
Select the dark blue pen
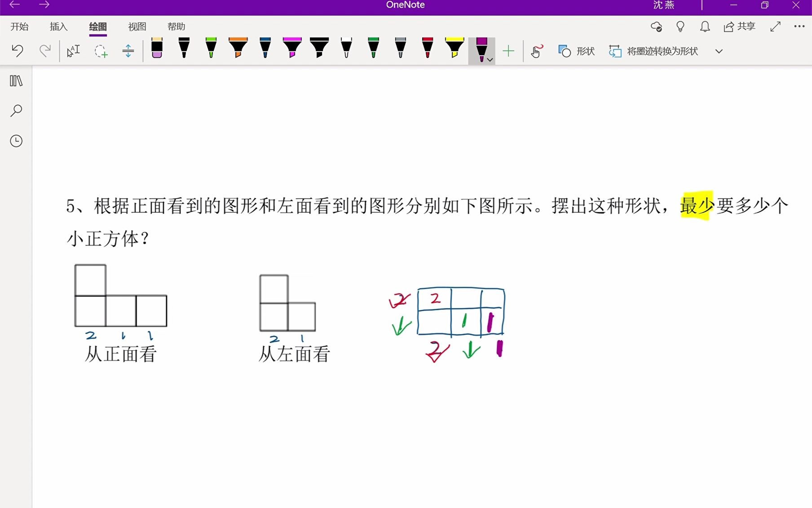pyautogui.click(x=265, y=48)
